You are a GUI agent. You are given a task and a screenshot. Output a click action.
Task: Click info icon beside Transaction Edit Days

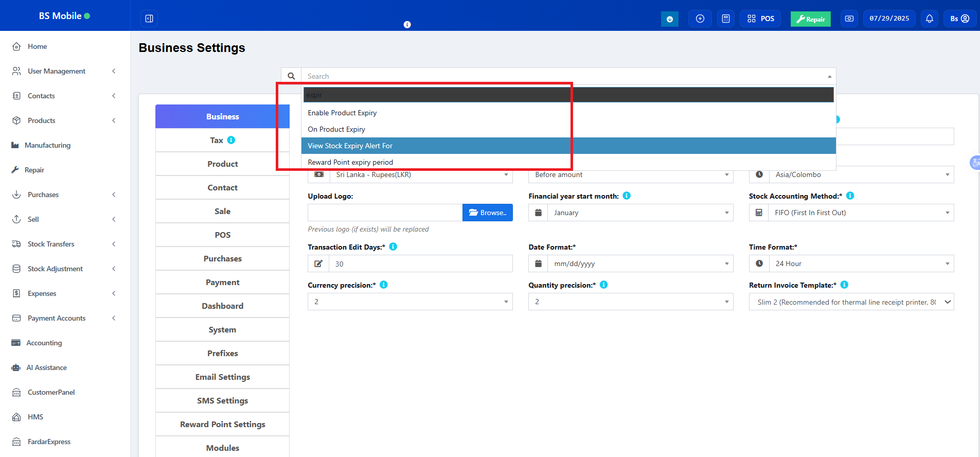[x=393, y=247]
